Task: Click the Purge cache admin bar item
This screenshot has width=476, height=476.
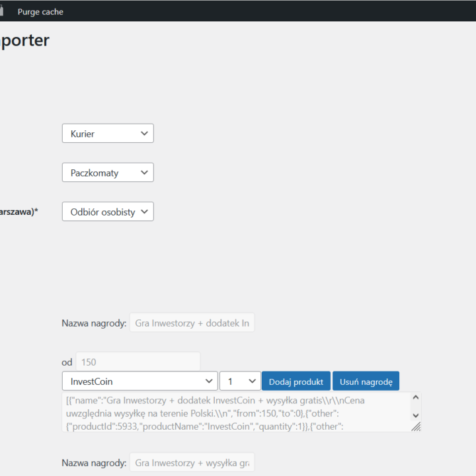Action: (40, 12)
